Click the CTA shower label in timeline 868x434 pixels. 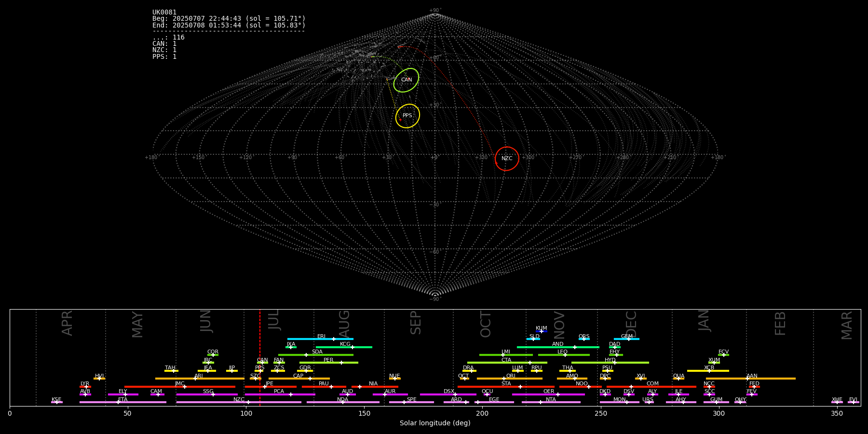coord(506,360)
